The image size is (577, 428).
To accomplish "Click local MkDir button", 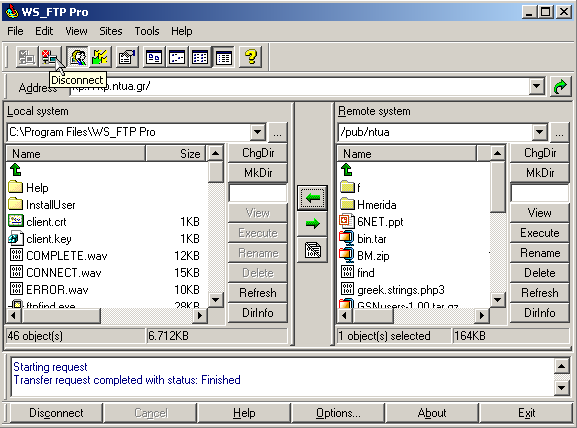I will click(x=258, y=173).
